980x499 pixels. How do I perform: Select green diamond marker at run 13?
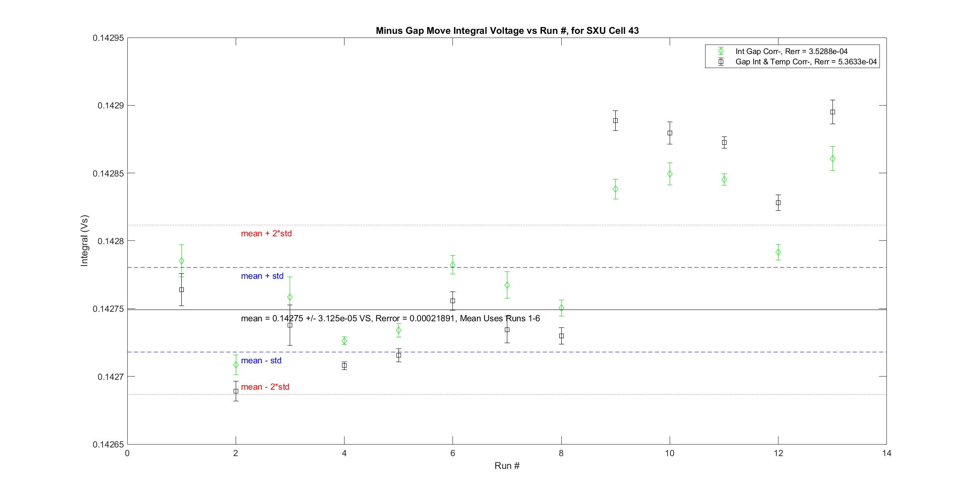pyautogui.click(x=832, y=159)
